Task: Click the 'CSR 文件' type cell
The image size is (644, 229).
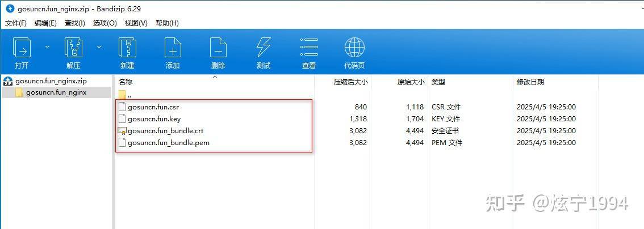Action: tap(446, 107)
